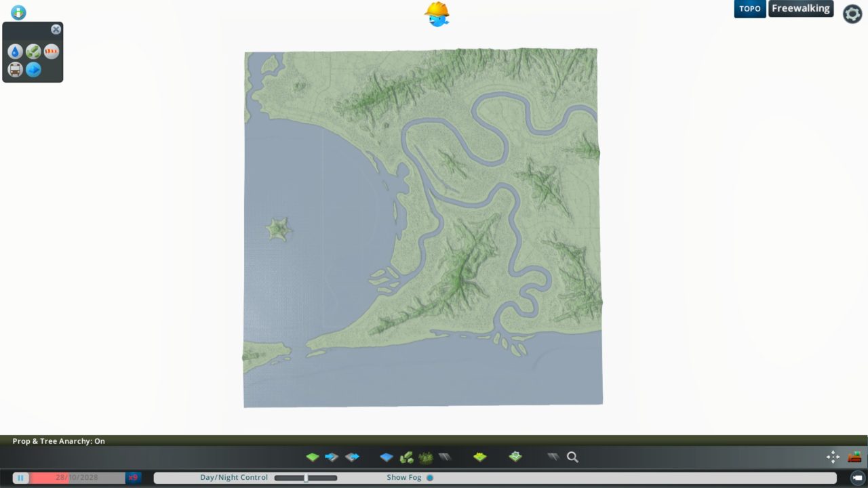Image resolution: width=868 pixels, height=488 pixels.
Task: Click the blue arrow round icon
Action: (x=33, y=69)
